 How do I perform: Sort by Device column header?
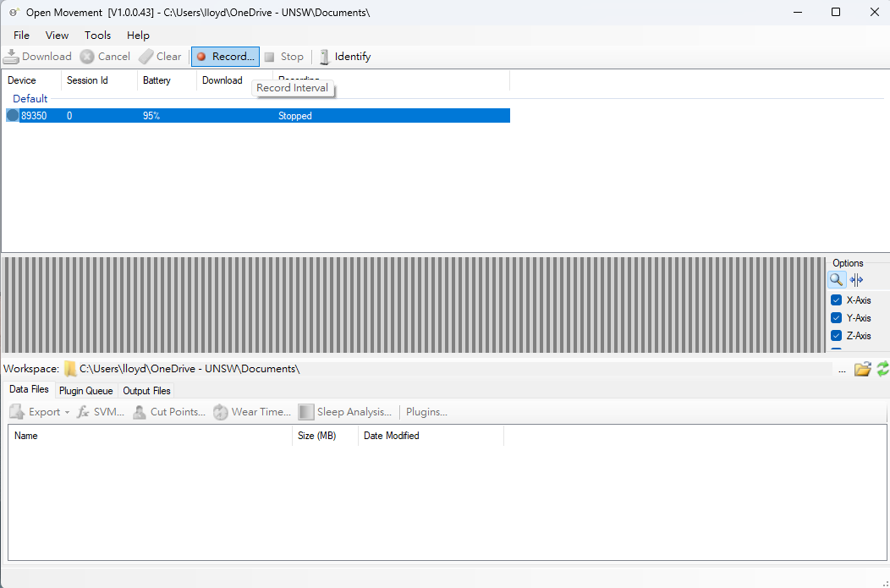[x=31, y=80]
